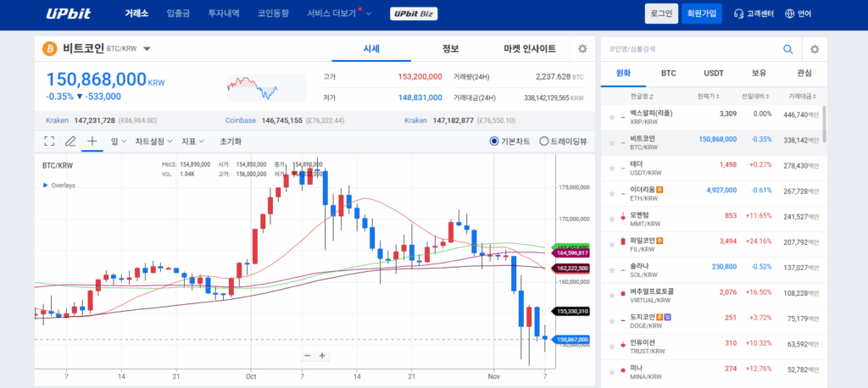The height and width of the screenshot is (388, 868).
Task: Click the UPbit logo
Action: pos(67,14)
